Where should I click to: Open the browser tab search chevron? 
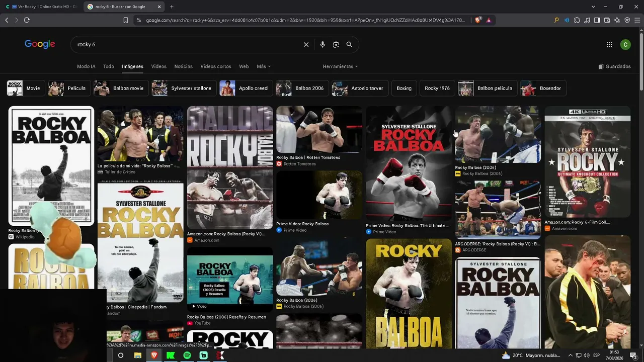tap(593, 7)
